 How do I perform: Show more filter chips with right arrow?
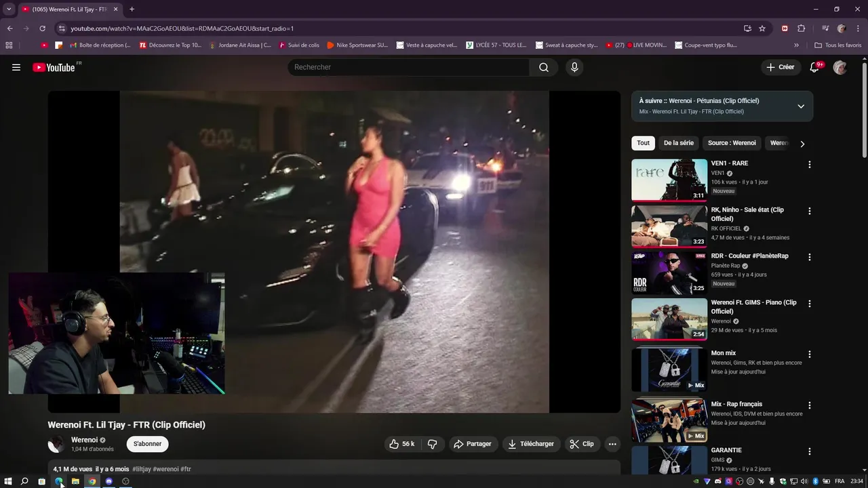tap(802, 144)
